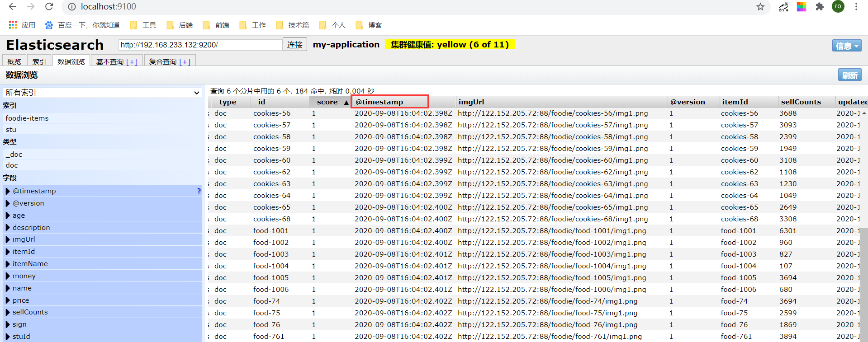Click the browser forward arrow
The image size is (868, 342).
click(x=31, y=7)
